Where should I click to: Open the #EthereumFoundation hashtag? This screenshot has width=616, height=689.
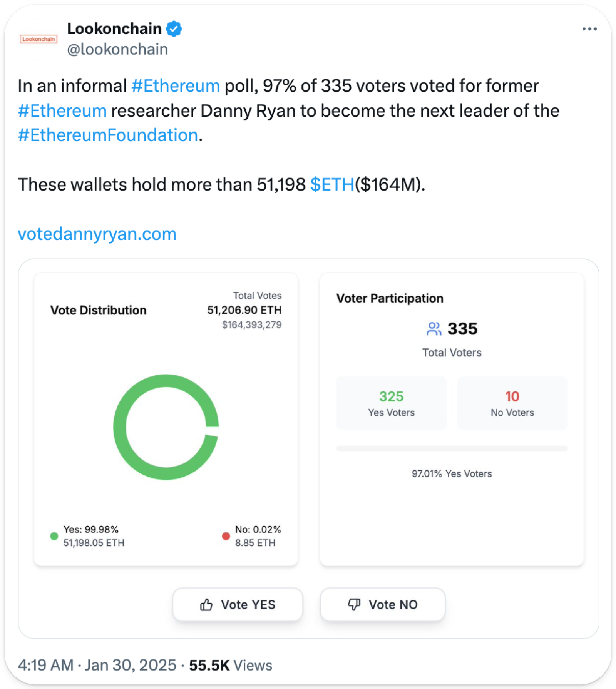pos(108,135)
